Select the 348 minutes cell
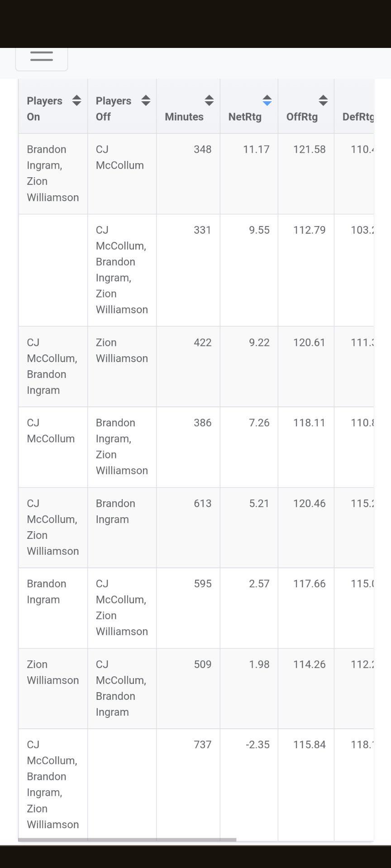This screenshot has height=868, width=391. (x=188, y=174)
